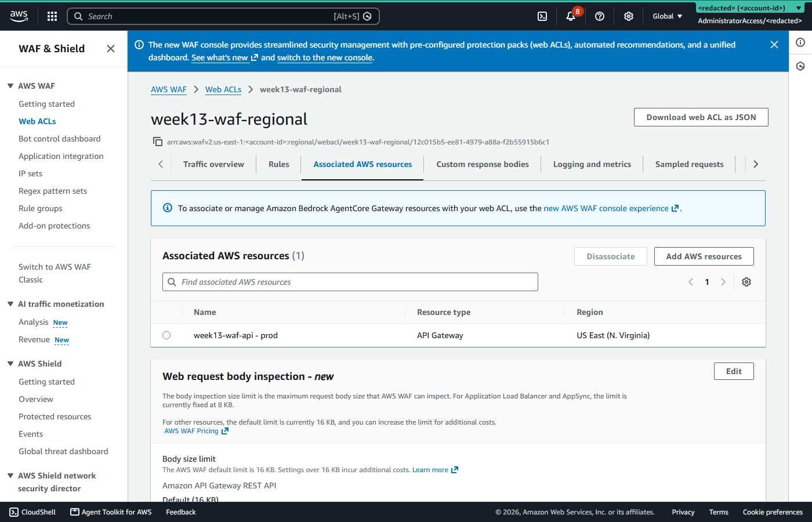Click the CloudShell icon in footer
Viewport: 812px width, 522px height.
[14, 512]
